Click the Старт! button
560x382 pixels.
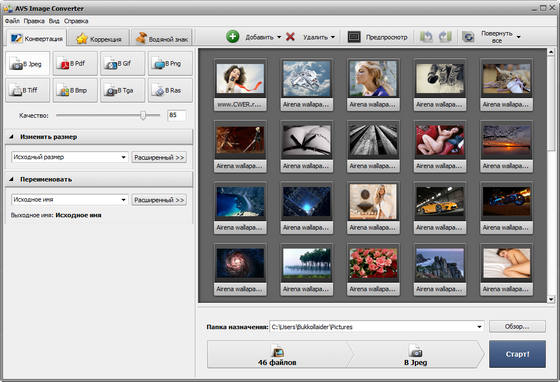tap(517, 354)
